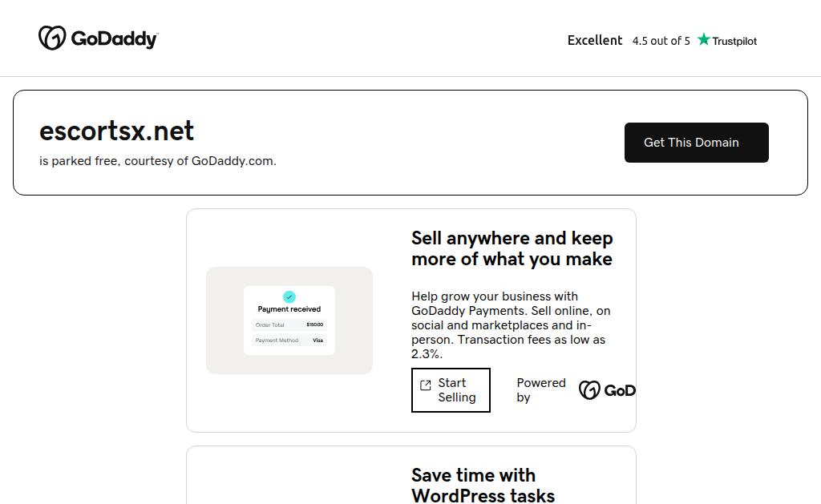Viewport: 821px width, 504px height.
Task: Click the external-link icon in Start Selling
Action: point(426,385)
